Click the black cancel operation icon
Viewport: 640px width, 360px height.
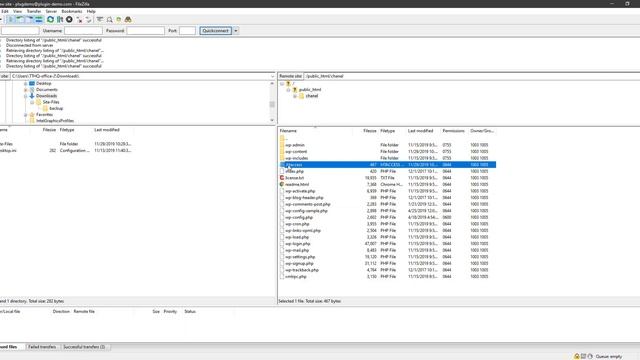click(x=69, y=19)
